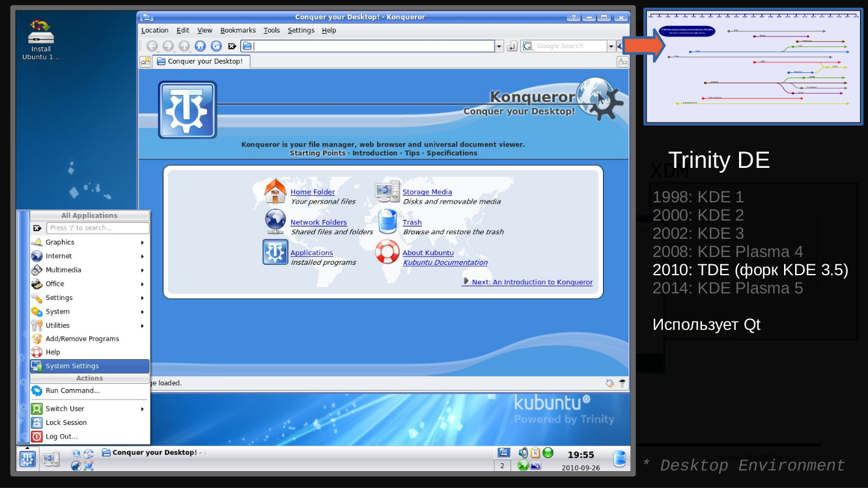Image resolution: width=868 pixels, height=488 pixels.
Task: Open the View menu
Action: pyautogui.click(x=205, y=30)
